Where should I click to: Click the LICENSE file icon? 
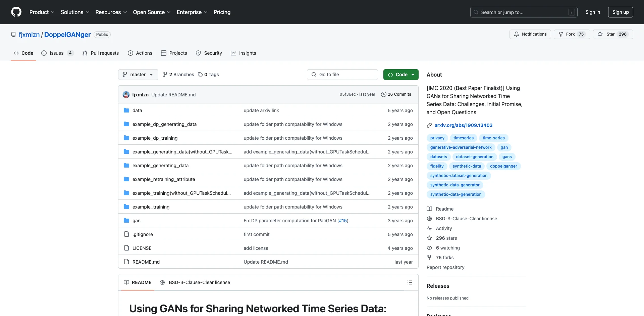pos(126,248)
